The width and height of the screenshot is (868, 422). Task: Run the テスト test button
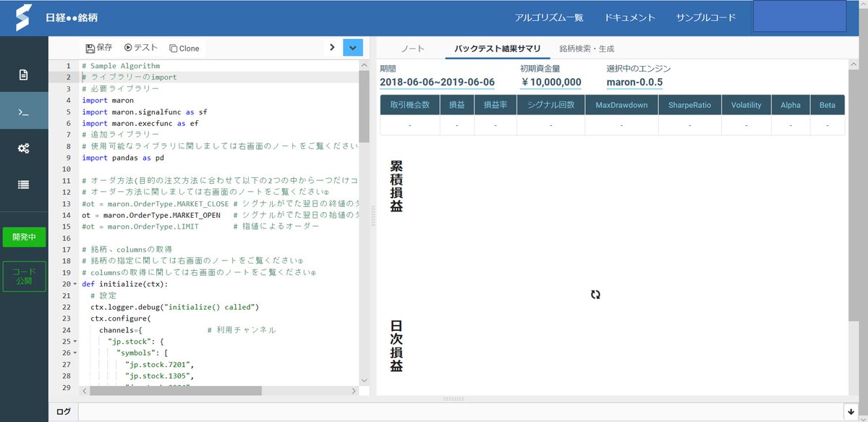coord(140,48)
